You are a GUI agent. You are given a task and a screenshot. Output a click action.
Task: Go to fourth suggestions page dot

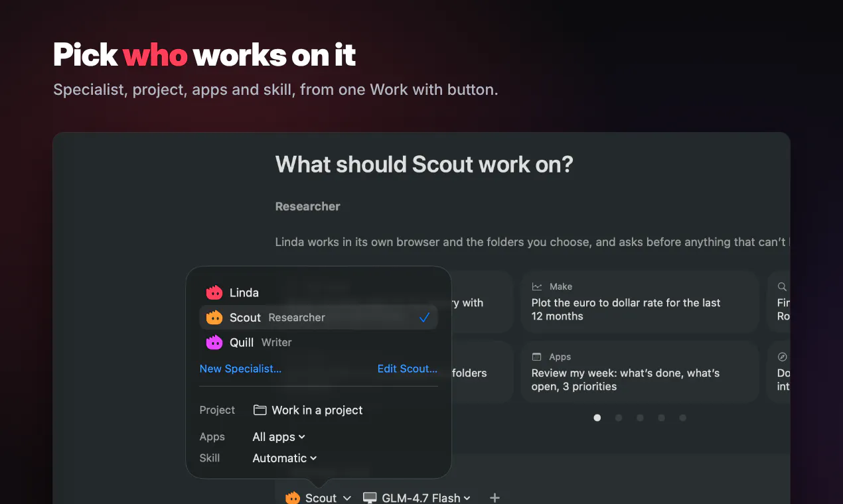661,418
